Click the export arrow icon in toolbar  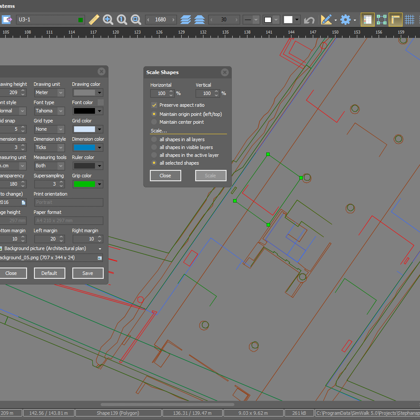click(7, 20)
